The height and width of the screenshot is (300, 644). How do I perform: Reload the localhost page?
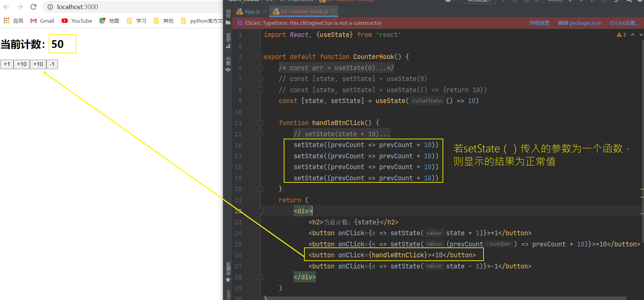click(33, 7)
